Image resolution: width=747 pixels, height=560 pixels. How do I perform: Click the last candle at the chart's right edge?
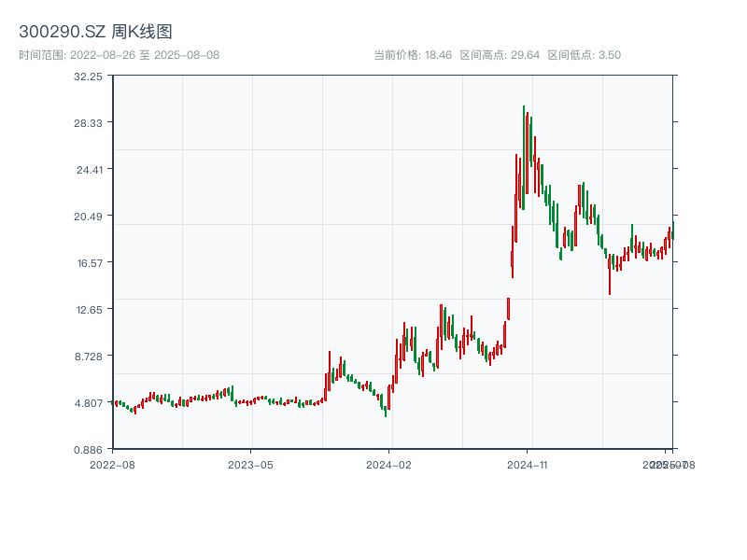click(673, 231)
